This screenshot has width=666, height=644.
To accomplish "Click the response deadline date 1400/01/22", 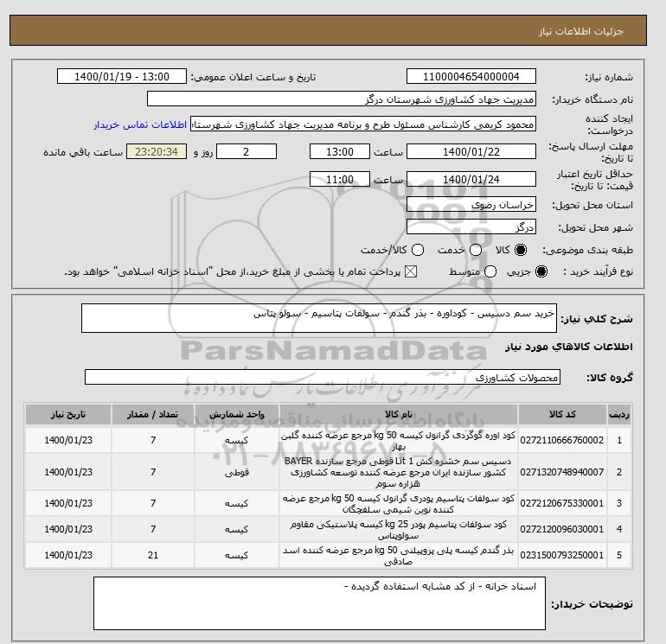I will [x=471, y=151].
